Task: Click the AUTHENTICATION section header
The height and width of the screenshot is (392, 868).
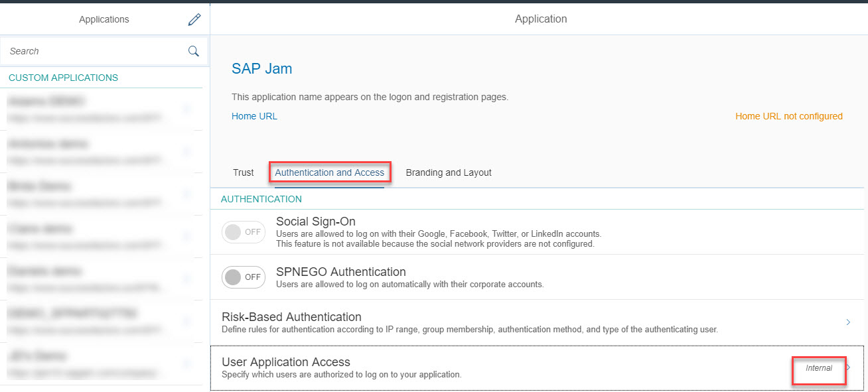Action: [261, 199]
